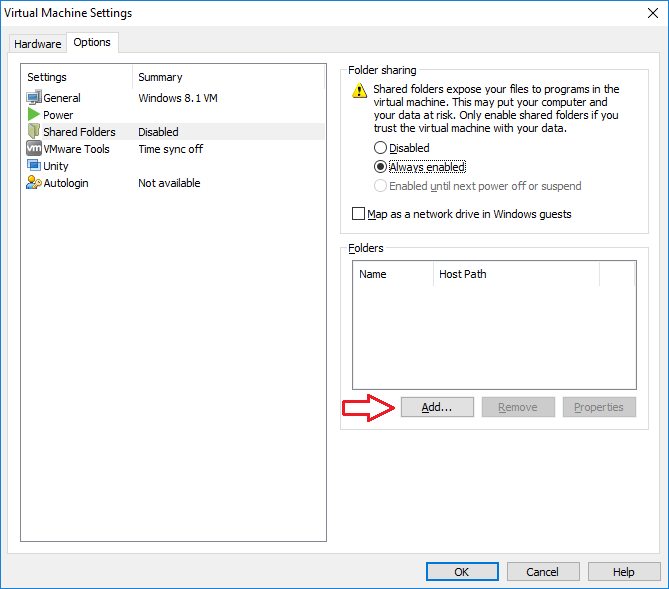Switch to the Hardware tab
Viewport: 669px width, 589px height.
point(38,44)
